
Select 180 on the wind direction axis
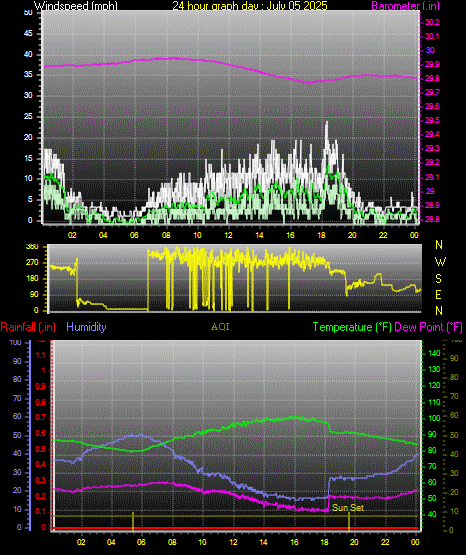pos(32,279)
